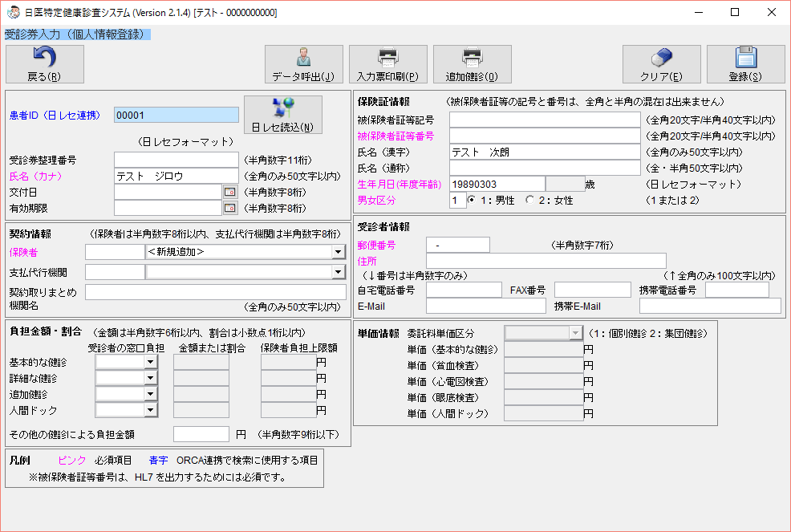Image resolution: width=791 pixels, height=532 pixels.
Task: Open the calendar picker next to 有効期限
Action: [x=230, y=209]
